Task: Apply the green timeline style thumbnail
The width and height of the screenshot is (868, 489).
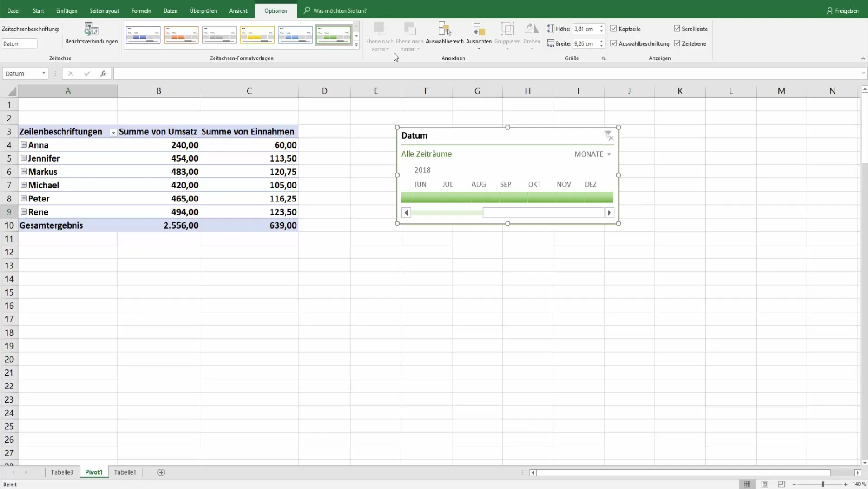Action: click(x=334, y=35)
